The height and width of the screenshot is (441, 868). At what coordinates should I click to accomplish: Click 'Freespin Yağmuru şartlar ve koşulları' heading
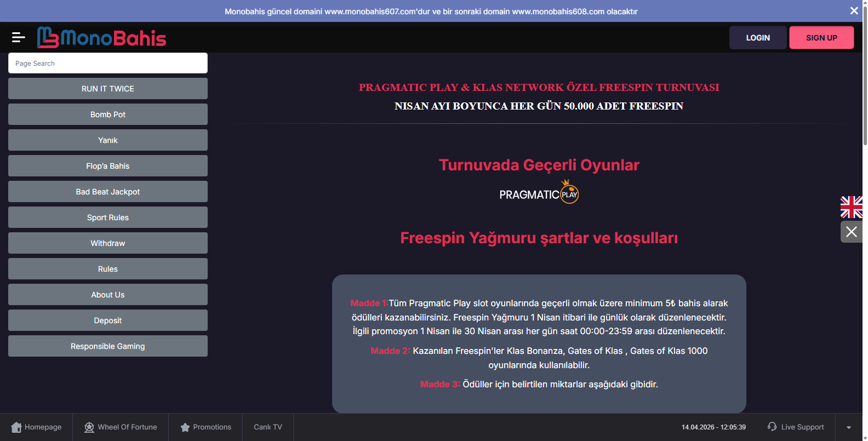pos(539,238)
